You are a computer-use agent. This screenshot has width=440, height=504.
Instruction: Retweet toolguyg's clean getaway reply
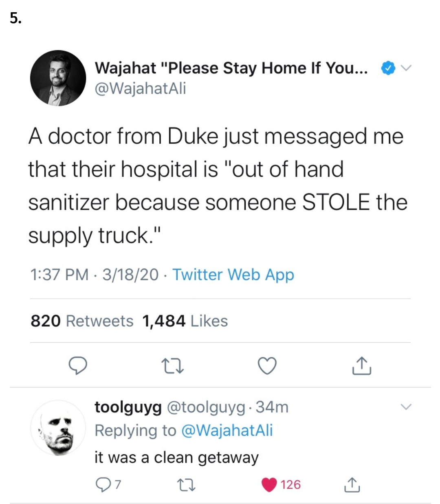pyautogui.click(x=187, y=484)
